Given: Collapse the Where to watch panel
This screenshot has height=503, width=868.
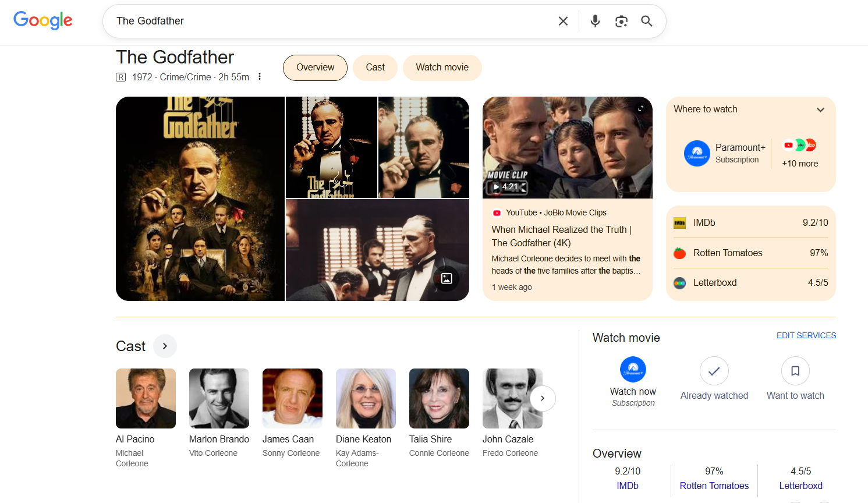Looking at the screenshot, I should (820, 109).
